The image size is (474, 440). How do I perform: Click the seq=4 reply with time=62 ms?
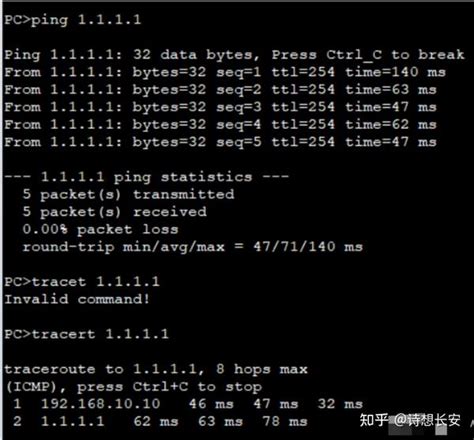(220, 125)
